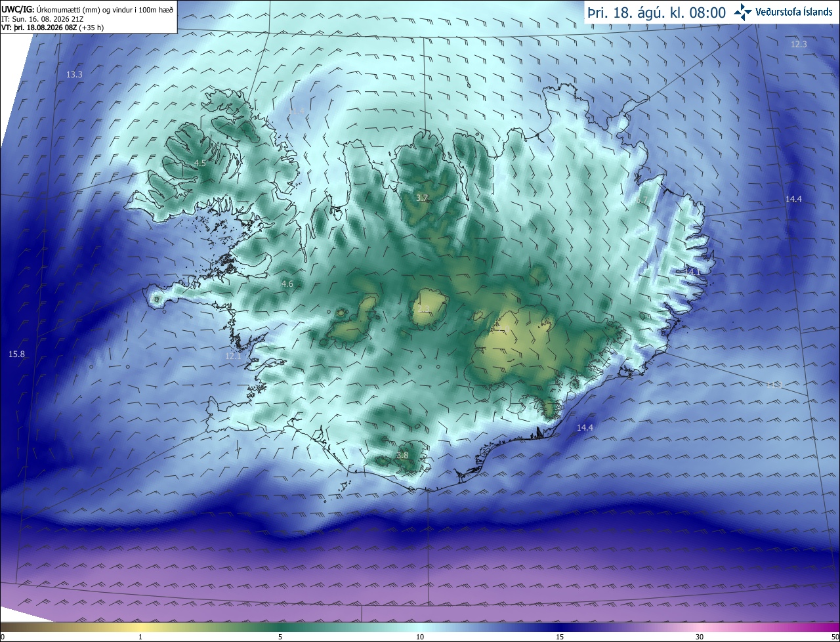Click the 3.8 value near the south coast
This screenshot has width=840, height=642.
tap(403, 455)
